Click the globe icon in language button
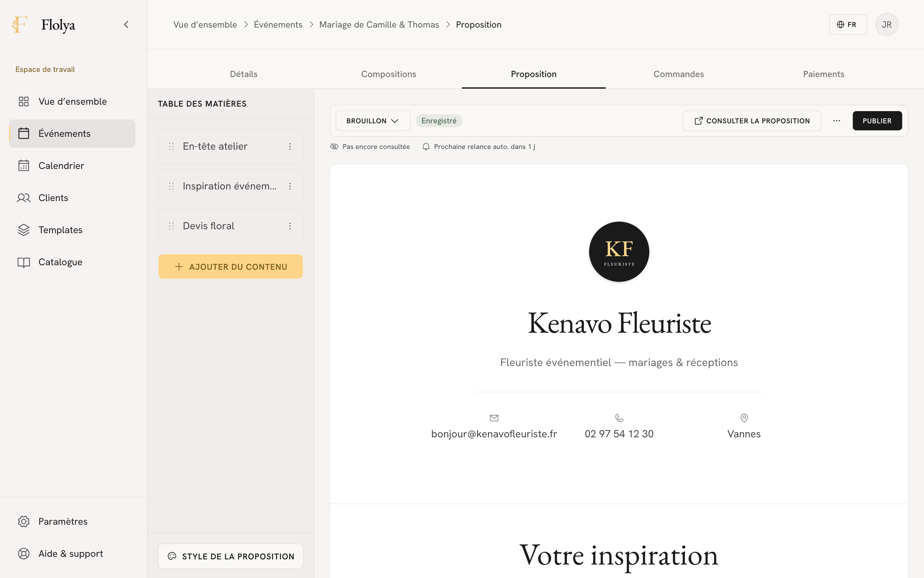The height and width of the screenshot is (578, 924). point(840,24)
